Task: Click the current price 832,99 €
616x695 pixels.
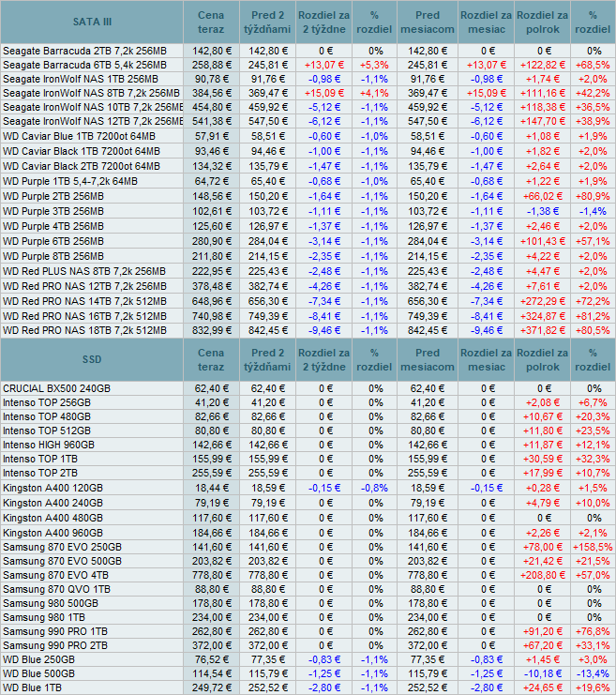Action: (x=211, y=331)
